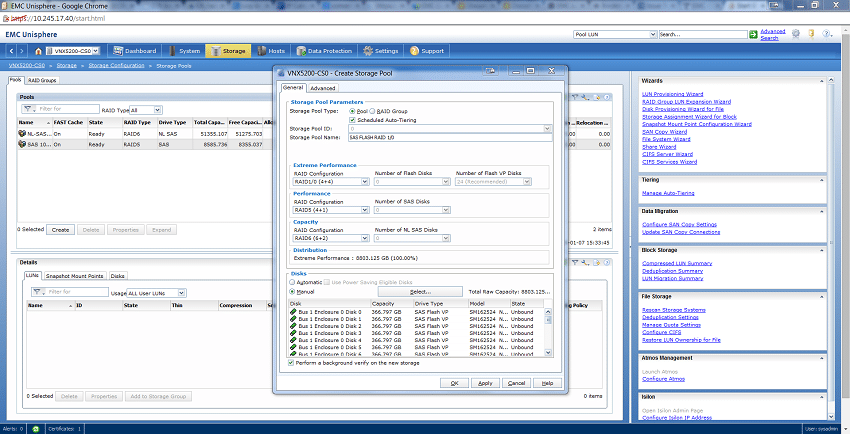Open the Manage Auto-Tiering link
The width and height of the screenshot is (850, 434).
[x=668, y=193]
